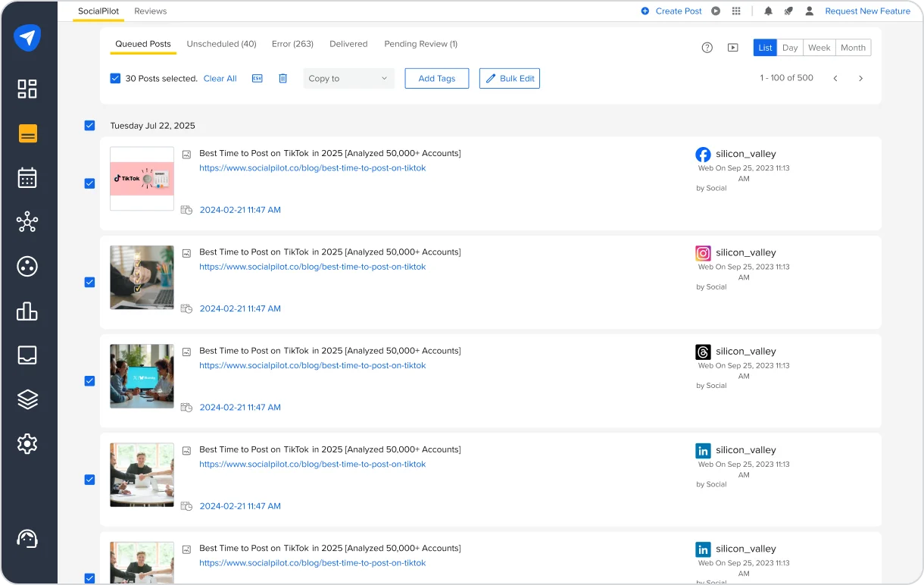The image size is (924, 585).
Task: Click the schedule icon on the Instagram post row
Action: tap(186, 308)
